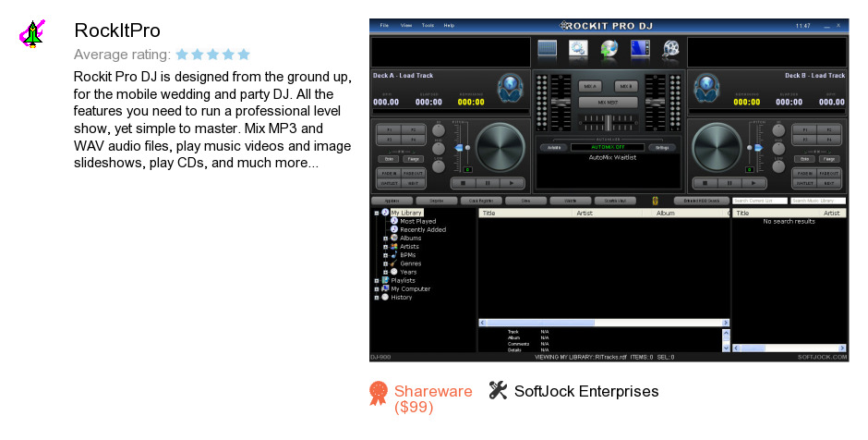This screenshot has height=440, width=868.
Task: Click the Artists people icon
Action: click(x=394, y=247)
